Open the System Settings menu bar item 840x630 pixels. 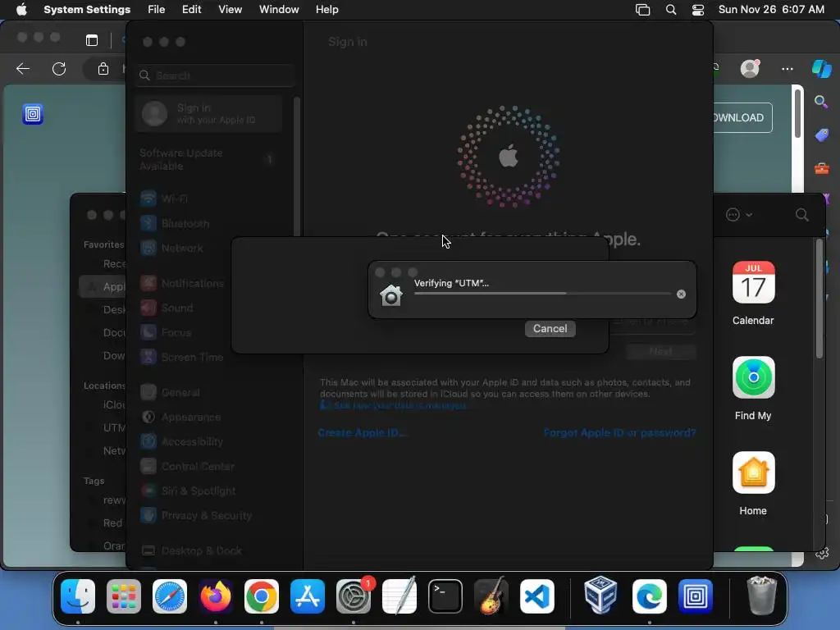pyautogui.click(x=87, y=9)
